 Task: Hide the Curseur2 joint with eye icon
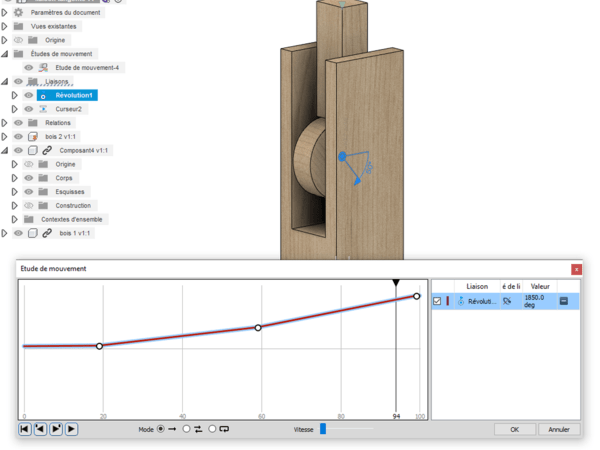pos(28,109)
